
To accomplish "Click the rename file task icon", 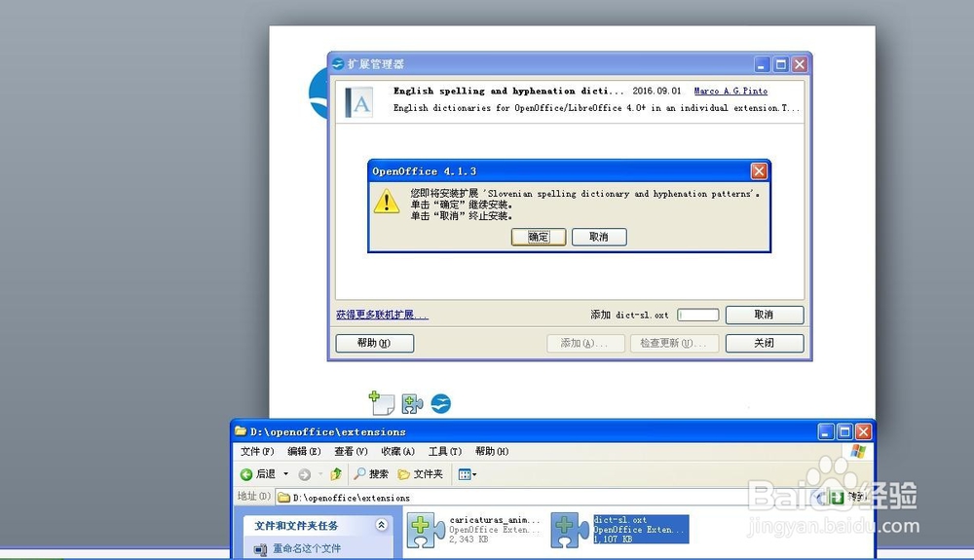I will point(260,549).
